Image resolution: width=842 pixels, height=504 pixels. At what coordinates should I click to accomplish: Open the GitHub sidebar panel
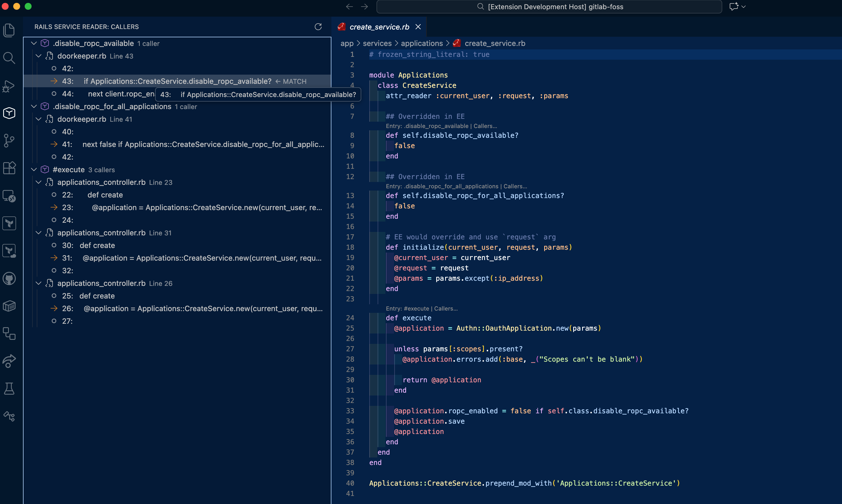(x=9, y=278)
